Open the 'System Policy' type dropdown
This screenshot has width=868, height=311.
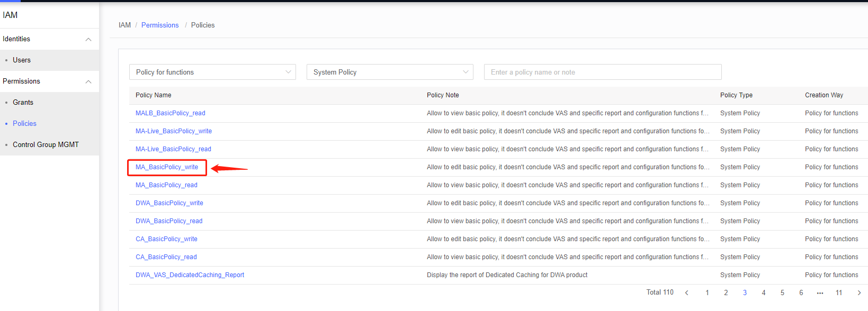click(x=390, y=72)
